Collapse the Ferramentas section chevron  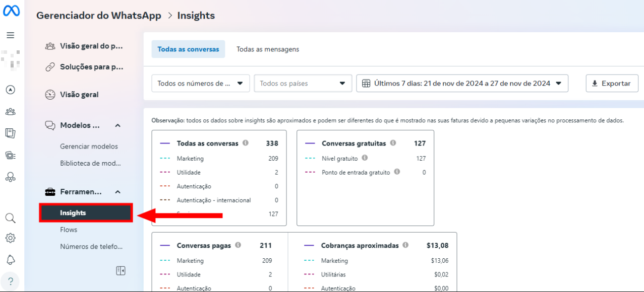[x=118, y=192]
